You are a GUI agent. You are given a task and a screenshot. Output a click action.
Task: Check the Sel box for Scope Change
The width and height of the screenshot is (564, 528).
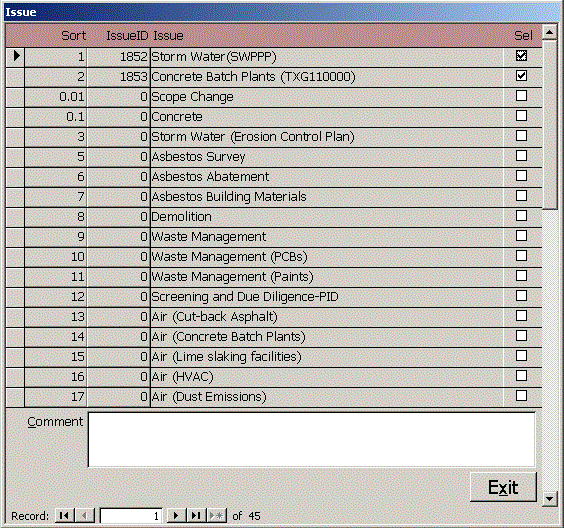pyautogui.click(x=521, y=96)
